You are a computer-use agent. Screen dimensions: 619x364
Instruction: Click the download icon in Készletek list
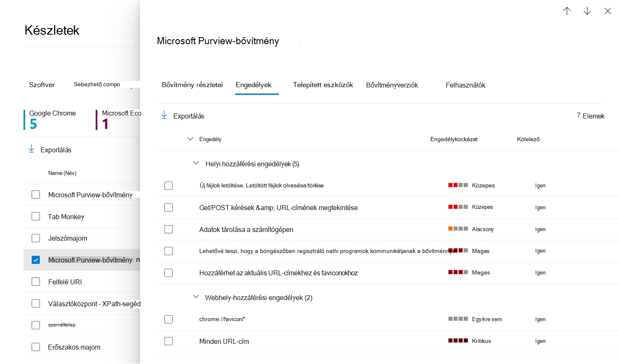coord(31,149)
